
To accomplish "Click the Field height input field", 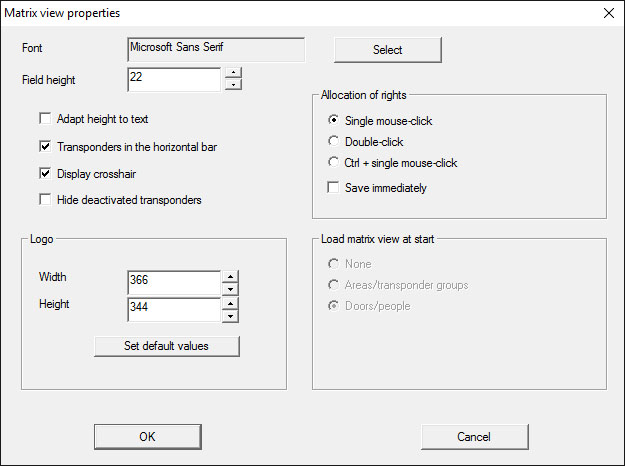I will 173,80.
